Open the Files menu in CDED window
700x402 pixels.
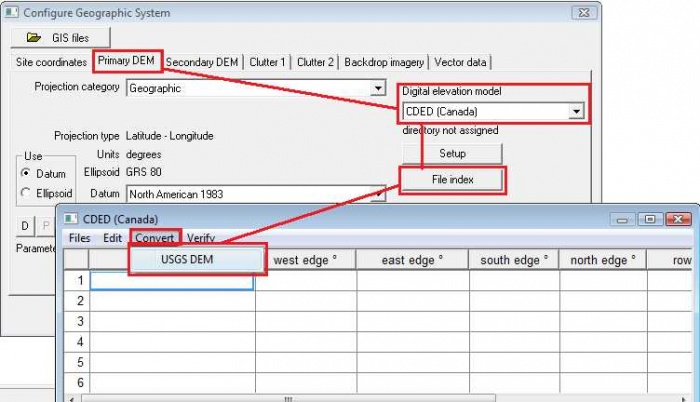pyautogui.click(x=79, y=238)
